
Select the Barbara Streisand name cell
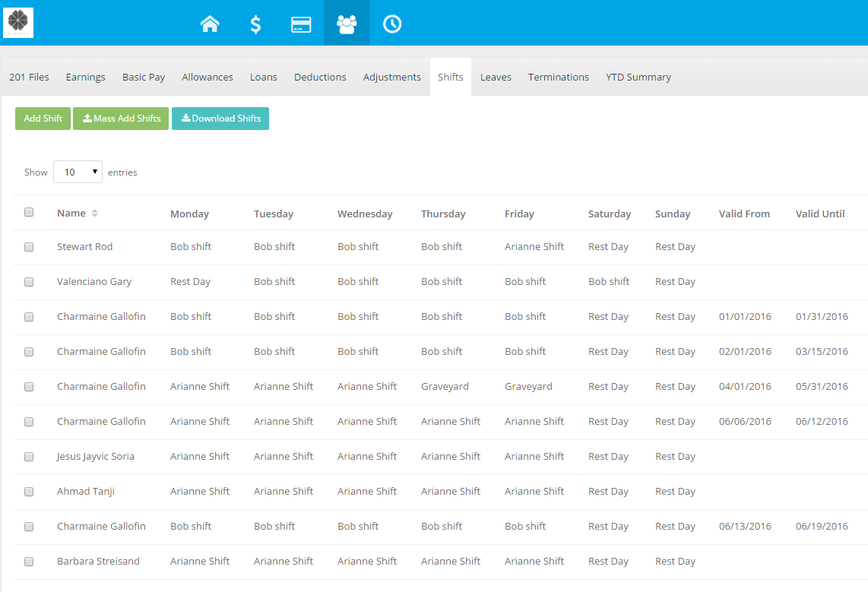[98, 561]
